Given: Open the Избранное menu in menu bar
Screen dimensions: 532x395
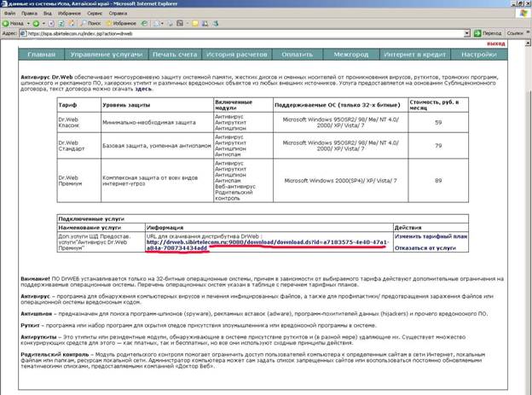Looking at the screenshot, I should 69,14.
